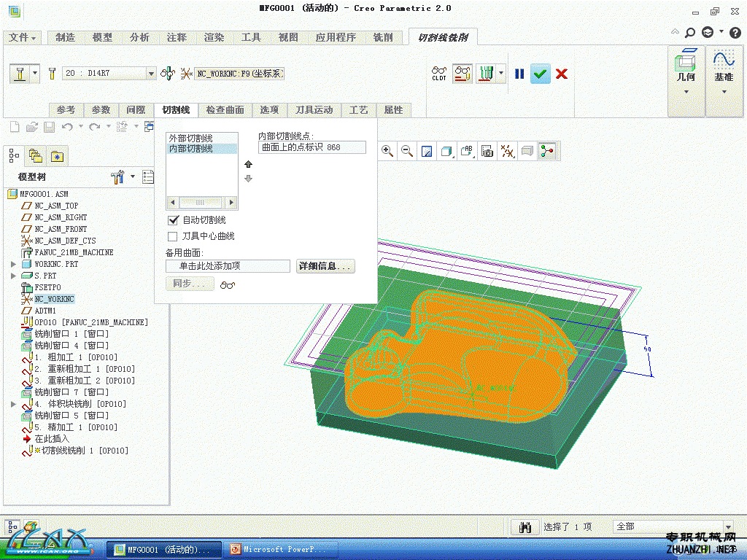The image size is (747, 560).
Task: Move cutline down with the down arrow
Action: (x=248, y=179)
